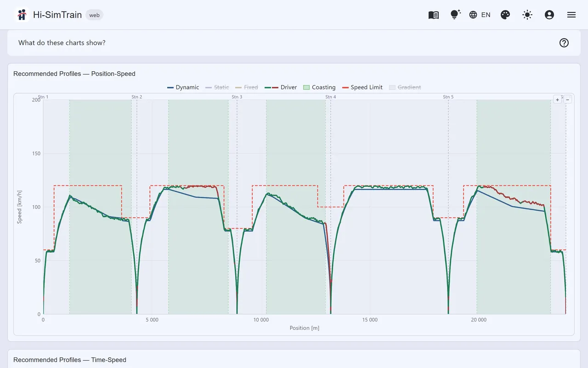The width and height of the screenshot is (588, 368).
Task: Click 'Recommended Profiles — Time-Speed' title
Action: pos(70,360)
